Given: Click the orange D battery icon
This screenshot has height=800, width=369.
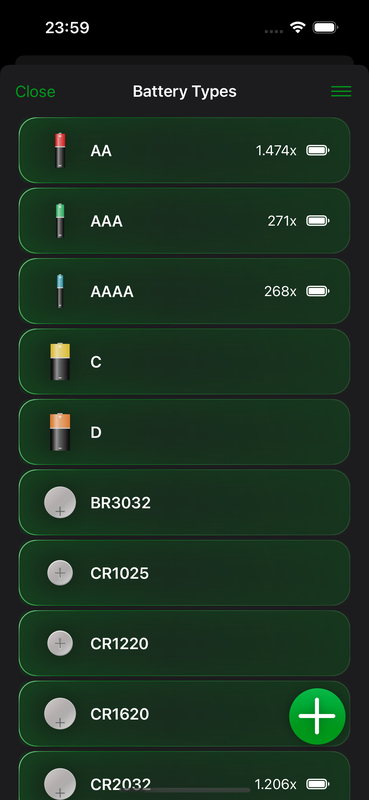Looking at the screenshot, I should (60, 432).
